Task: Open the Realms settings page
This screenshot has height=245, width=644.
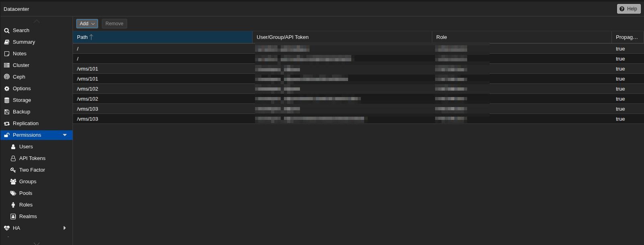Action: coord(28,217)
